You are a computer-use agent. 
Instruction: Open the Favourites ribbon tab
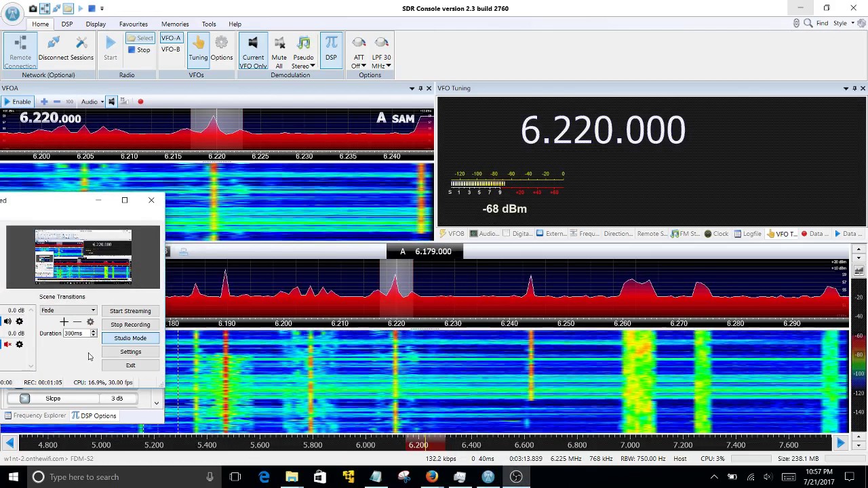pyautogui.click(x=133, y=24)
